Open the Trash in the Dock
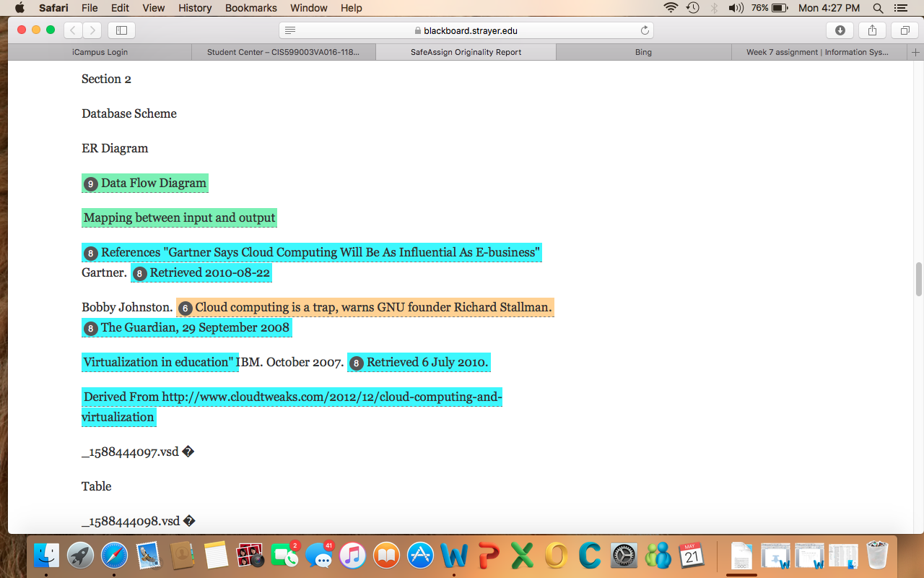The width and height of the screenshot is (924, 578). coord(876,555)
